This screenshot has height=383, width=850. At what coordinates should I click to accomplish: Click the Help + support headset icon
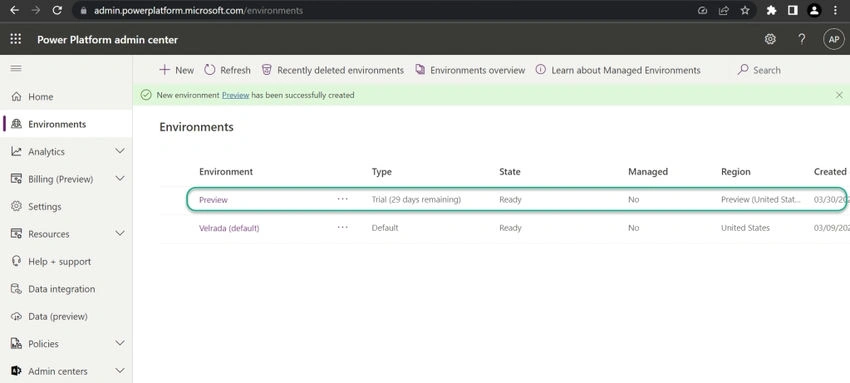[16, 261]
